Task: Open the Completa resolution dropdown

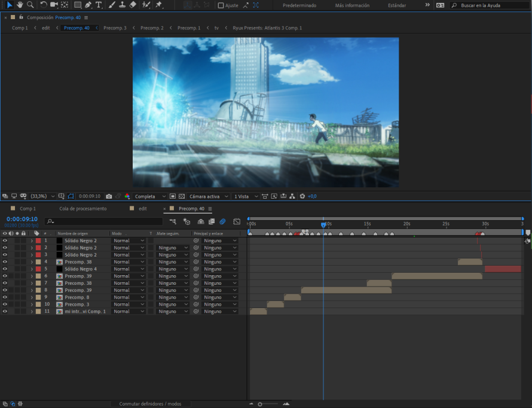Action: tap(148, 196)
